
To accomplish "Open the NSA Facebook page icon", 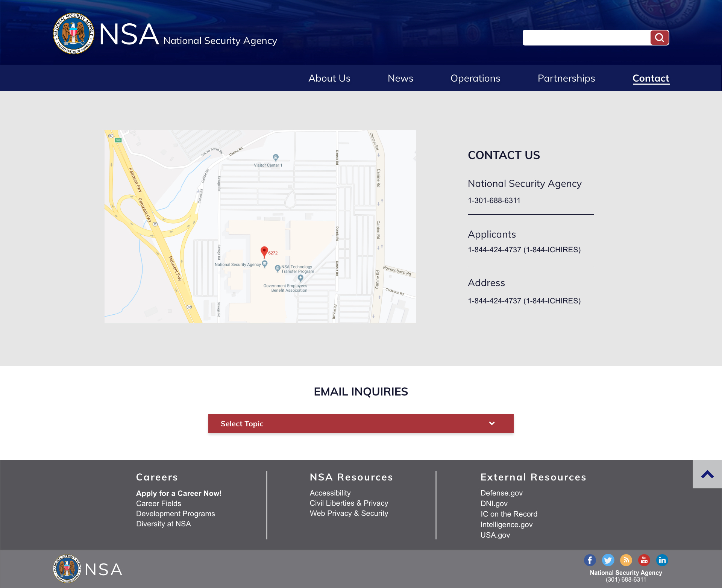I will point(590,560).
